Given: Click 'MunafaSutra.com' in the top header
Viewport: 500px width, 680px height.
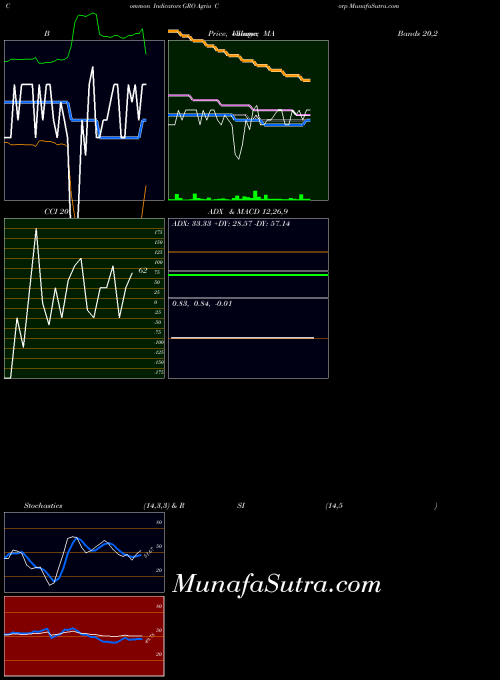Looking at the screenshot, I should click(x=374, y=7).
